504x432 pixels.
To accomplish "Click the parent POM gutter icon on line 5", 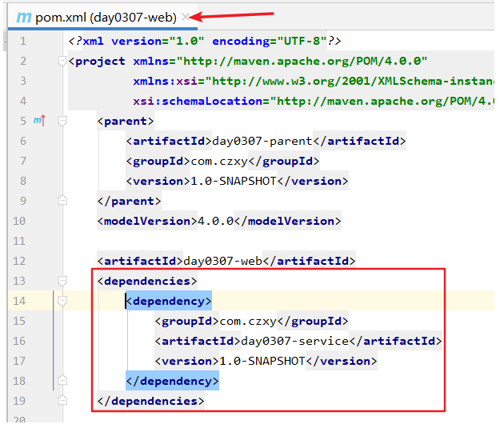I will [39, 121].
